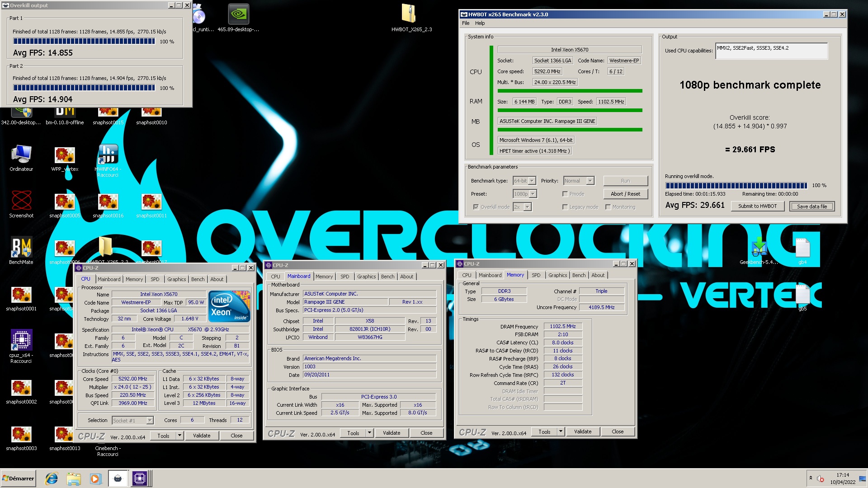This screenshot has height=488, width=868.
Task: Open the snaphsot0013 image file
Action: pyautogui.click(x=65, y=438)
